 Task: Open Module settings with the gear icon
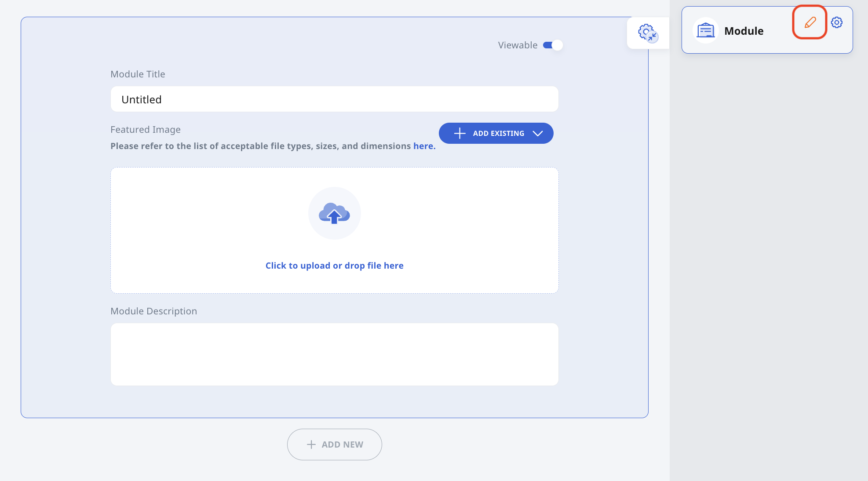[837, 22]
